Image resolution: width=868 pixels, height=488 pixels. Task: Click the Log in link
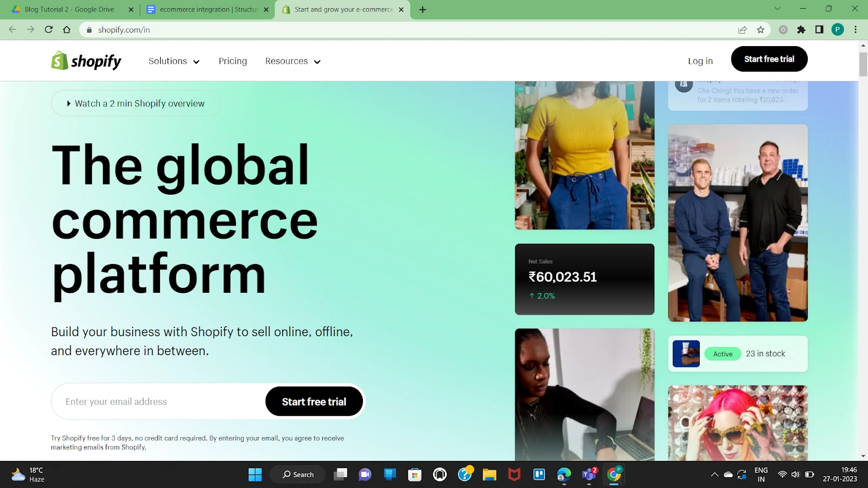pos(700,61)
